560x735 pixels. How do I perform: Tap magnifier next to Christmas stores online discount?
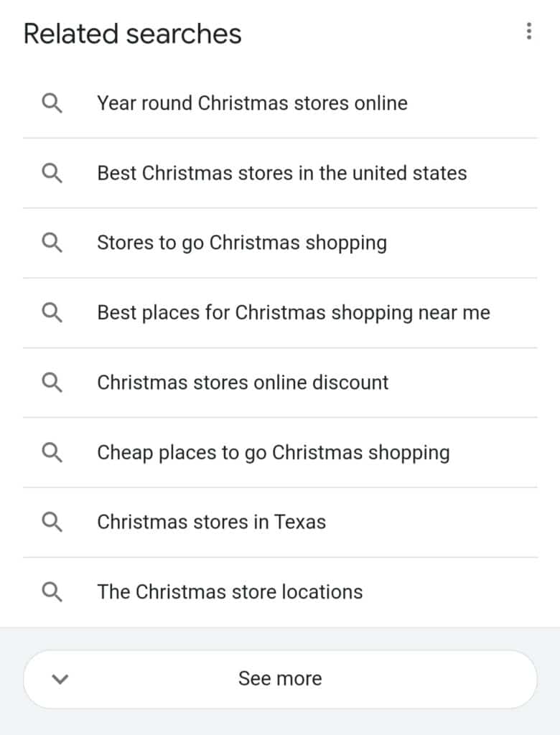52,382
